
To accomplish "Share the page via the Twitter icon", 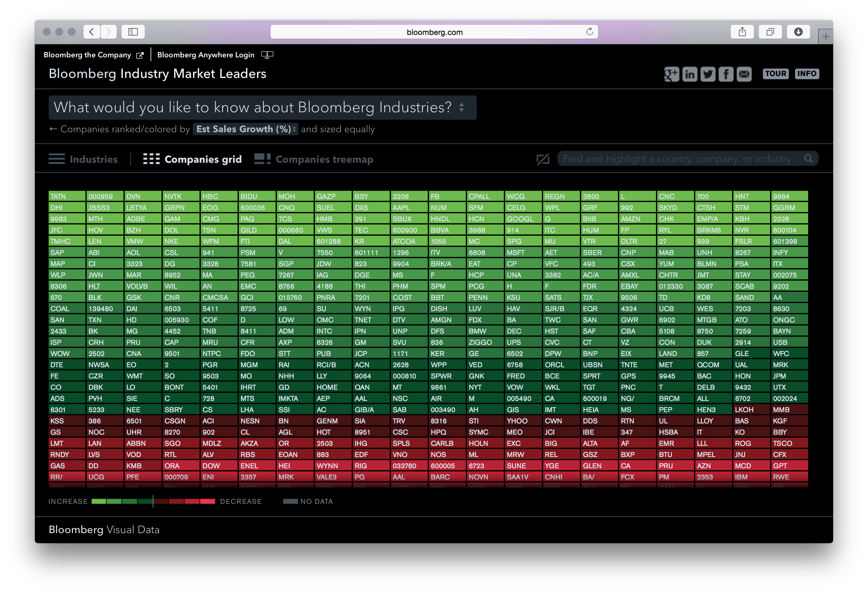I will tap(708, 74).
